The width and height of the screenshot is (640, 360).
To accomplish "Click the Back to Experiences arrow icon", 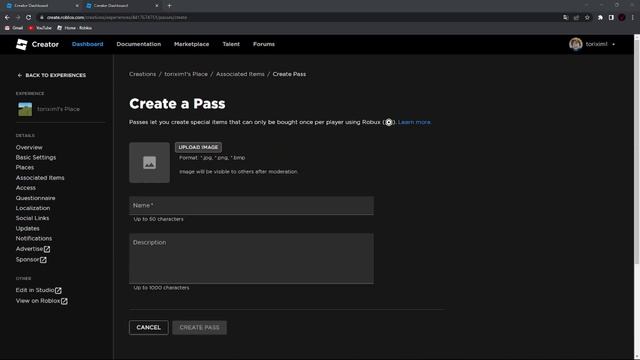I will [x=20, y=76].
